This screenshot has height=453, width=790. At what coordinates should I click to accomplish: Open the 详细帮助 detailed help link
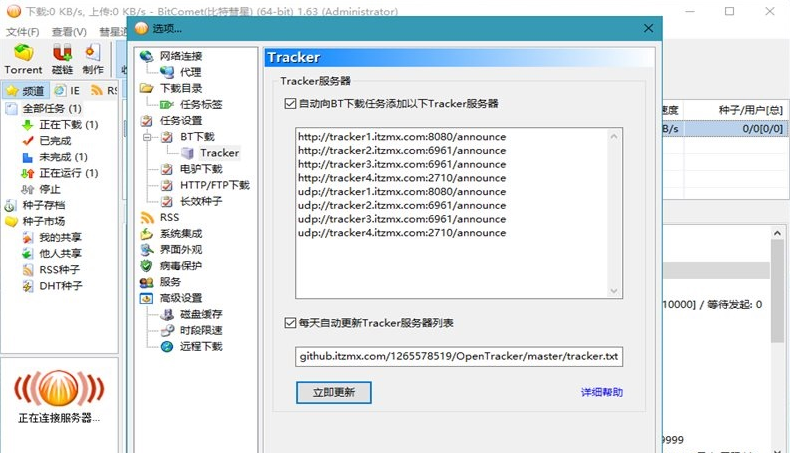point(602,392)
